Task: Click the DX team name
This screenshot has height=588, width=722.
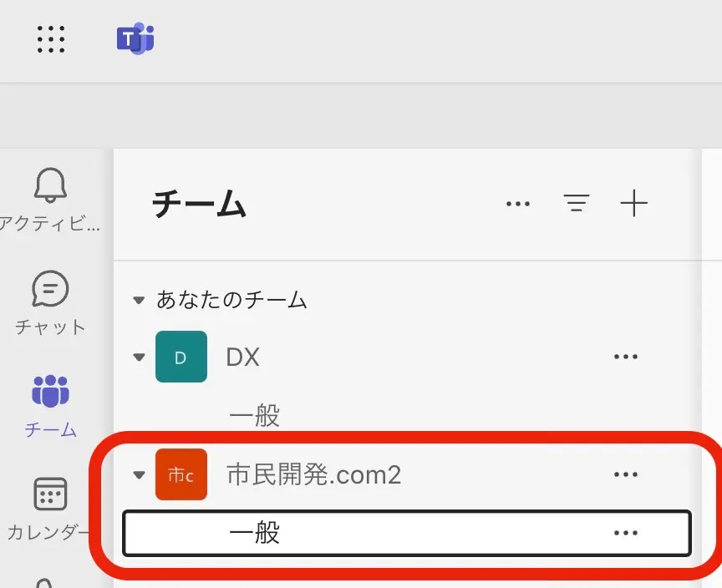Action: point(243,357)
